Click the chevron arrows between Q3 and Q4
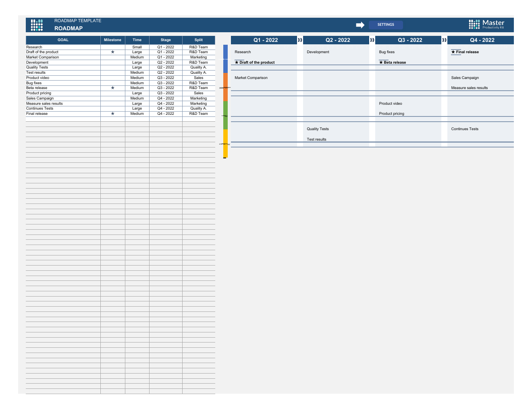This screenshot has width=532, height=411. coord(444,40)
